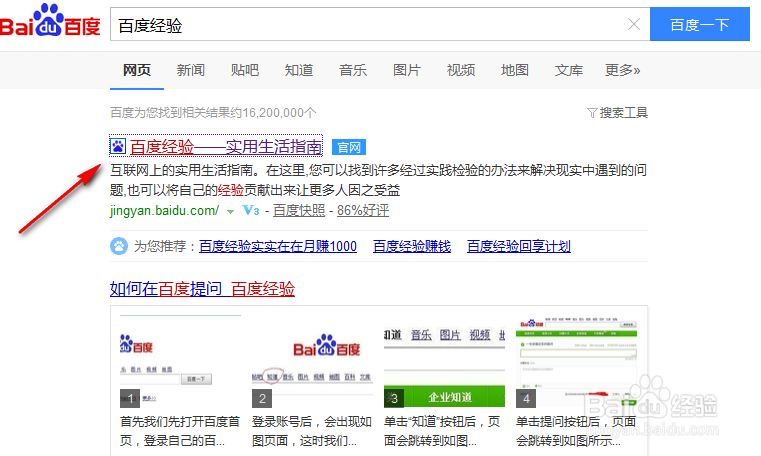Click the caption 单击提问按钮后

click(x=577, y=431)
